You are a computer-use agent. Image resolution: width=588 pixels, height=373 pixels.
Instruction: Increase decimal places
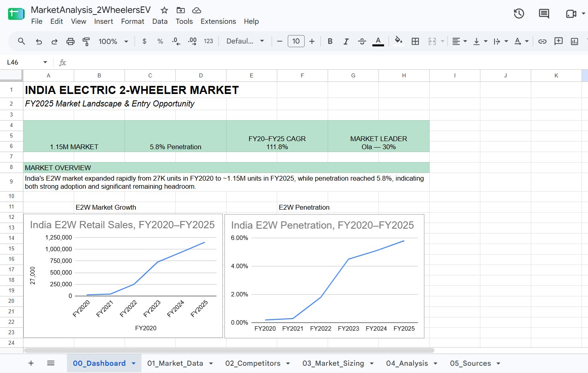click(192, 41)
